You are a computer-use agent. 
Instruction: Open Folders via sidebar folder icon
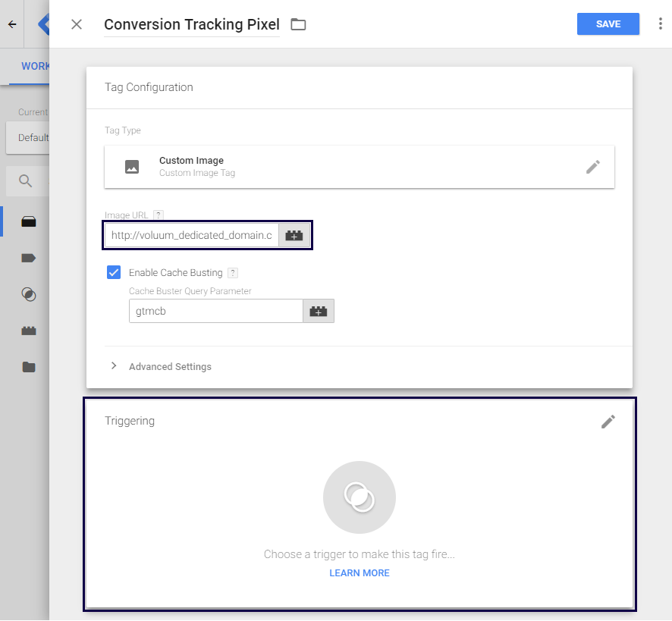click(x=29, y=367)
